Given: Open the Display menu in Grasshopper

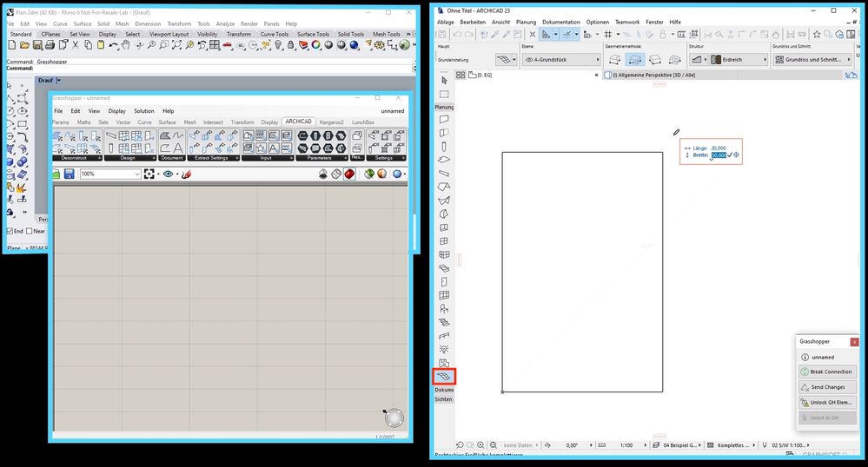Looking at the screenshot, I should 116,111.
